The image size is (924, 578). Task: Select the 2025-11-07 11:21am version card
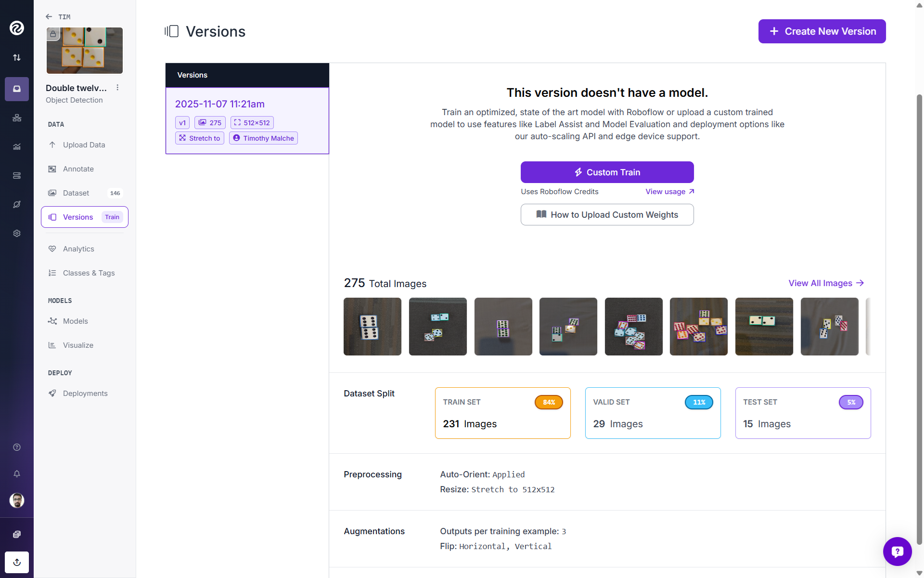pyautogui.click(x=247, y=120)
